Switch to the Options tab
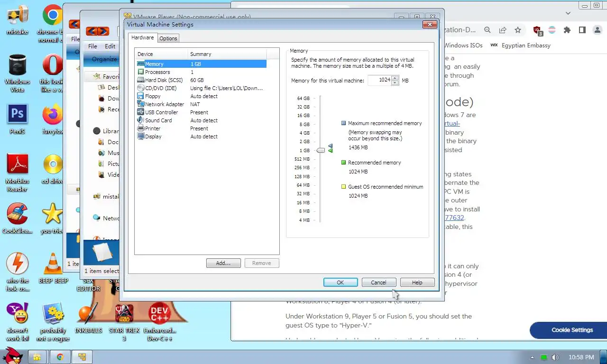 168,38
